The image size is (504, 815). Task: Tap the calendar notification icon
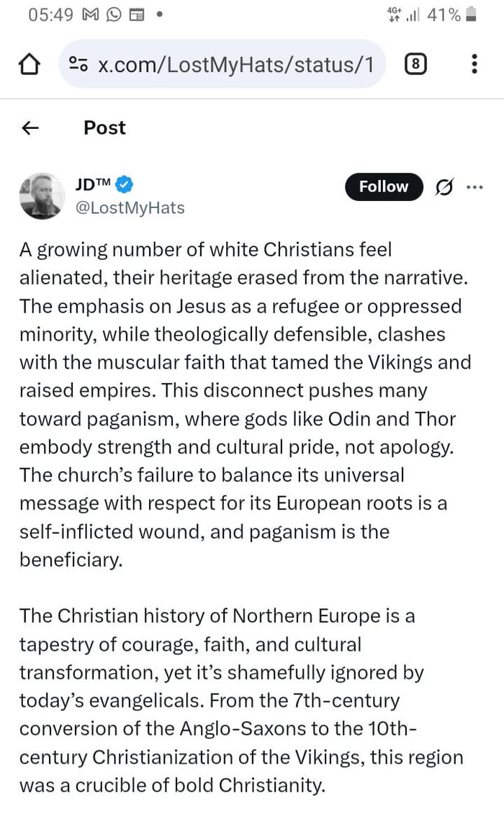(x=135, y=15)
